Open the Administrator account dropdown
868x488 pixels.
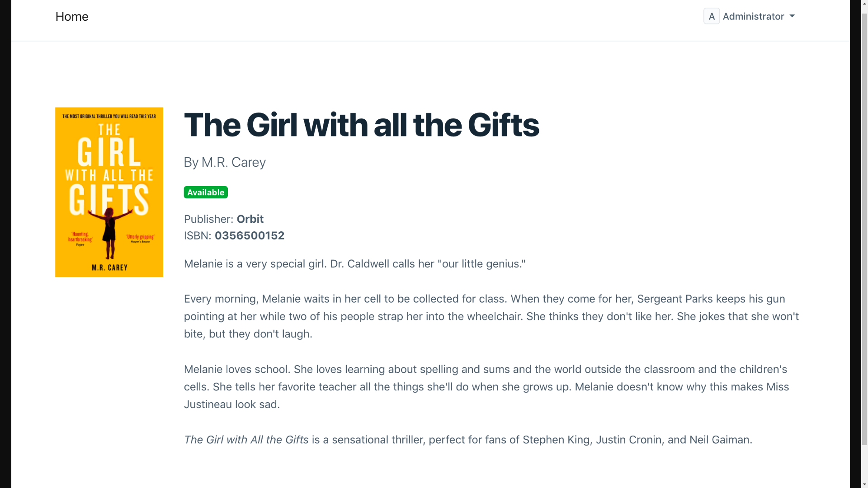click(753, 16)
